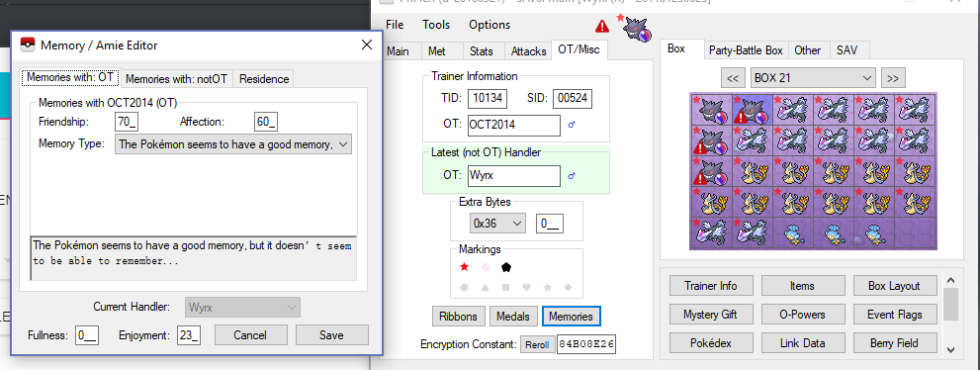Click the black pentagon Kalos-born icon
Viewport: 980px width, 370px height.
(x=505, y=267)
